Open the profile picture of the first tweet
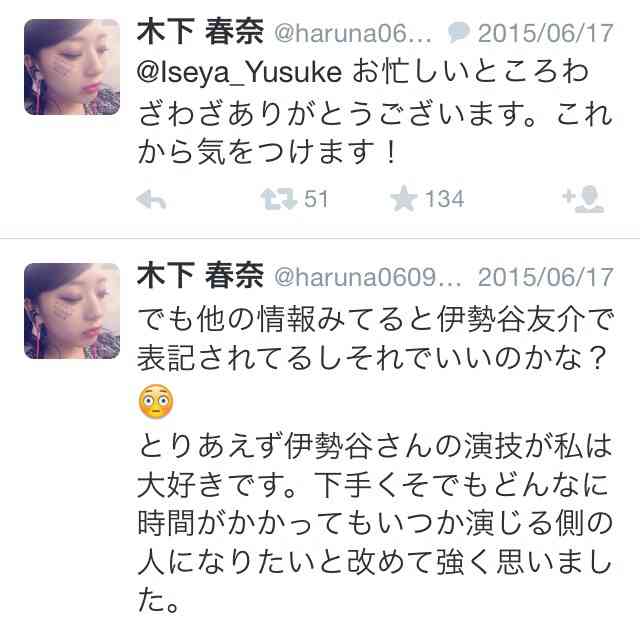Viewport: 640px width, 621px height. click(72, 67)
